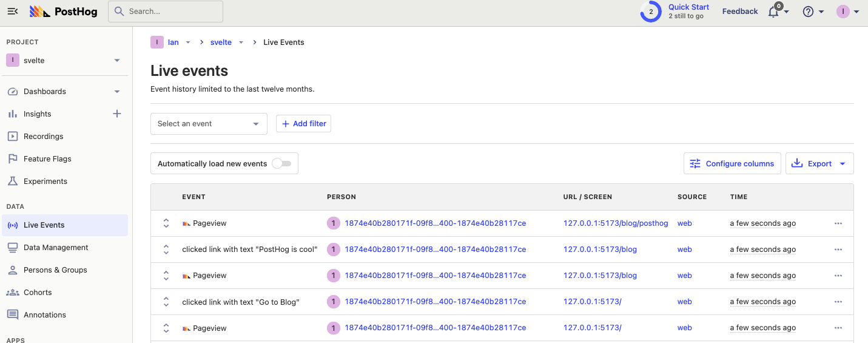This screenshot has height=343, width=868.
Task: Open the user avatar account menu
Action: [x=843, y=12]
